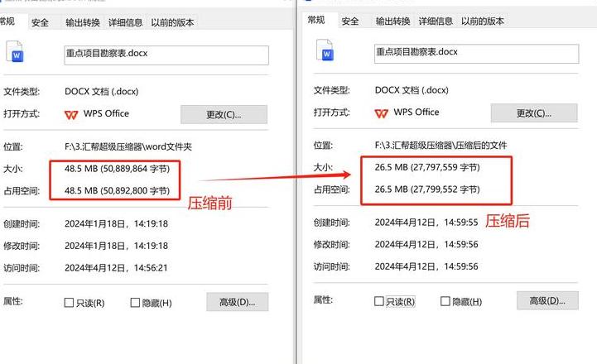
Task: Click location path ending word文件夹
Action: 128,146
